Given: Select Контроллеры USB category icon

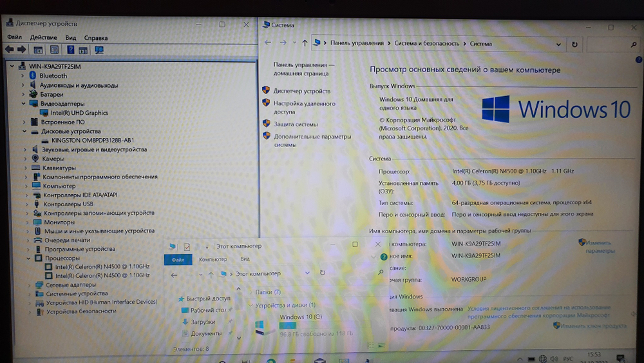Looking at the screenshot, I should (x=37, y=204).
